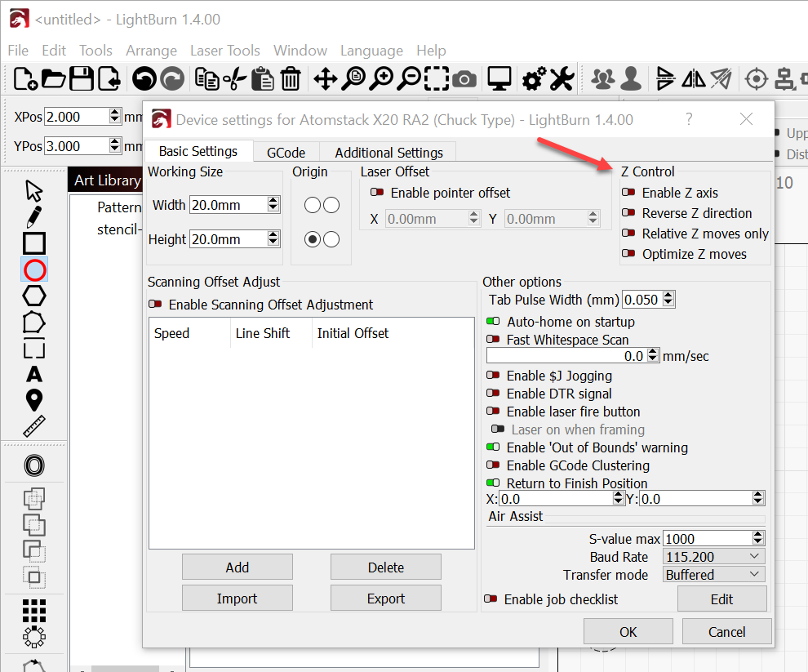
Task: Activate the Edit Text tool
Action: 33,375
